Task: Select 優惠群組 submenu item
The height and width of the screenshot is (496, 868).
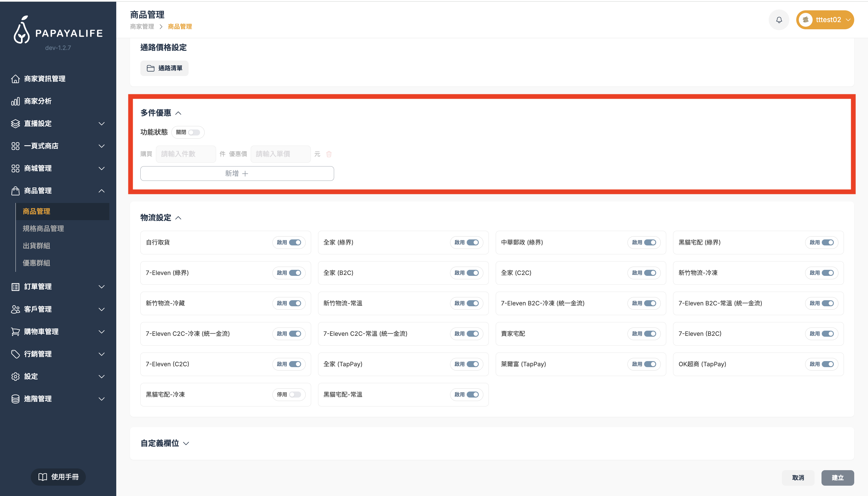Action: [36, 263]
